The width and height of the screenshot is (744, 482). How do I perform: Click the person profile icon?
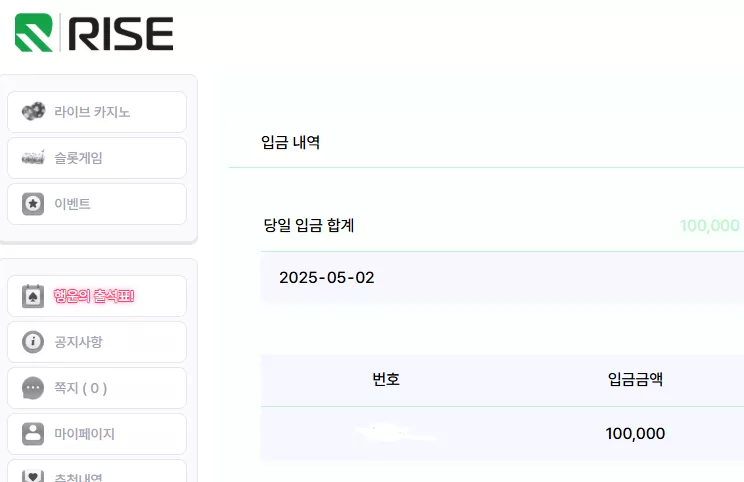click(x=33, y=434)
